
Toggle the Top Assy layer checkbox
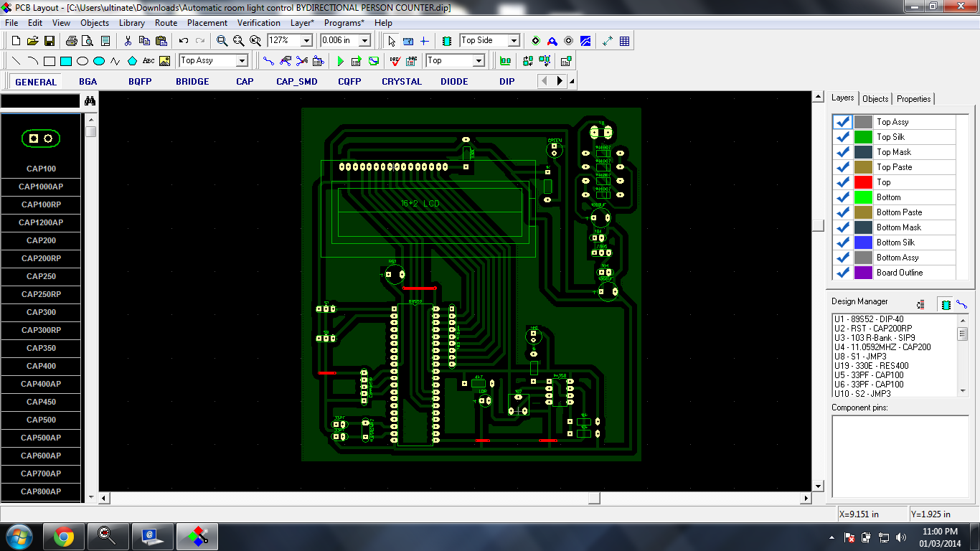[843, 122]
